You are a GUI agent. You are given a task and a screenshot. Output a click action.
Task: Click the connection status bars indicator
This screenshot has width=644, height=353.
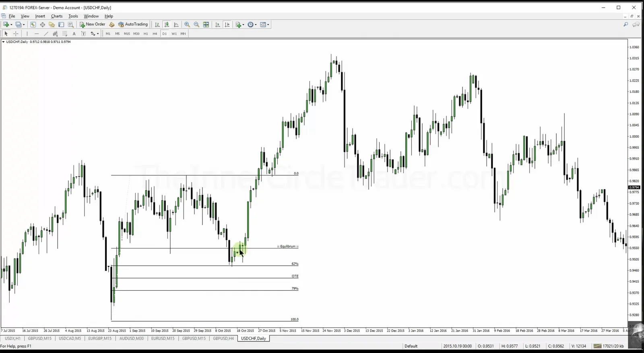tap(597, 346)
